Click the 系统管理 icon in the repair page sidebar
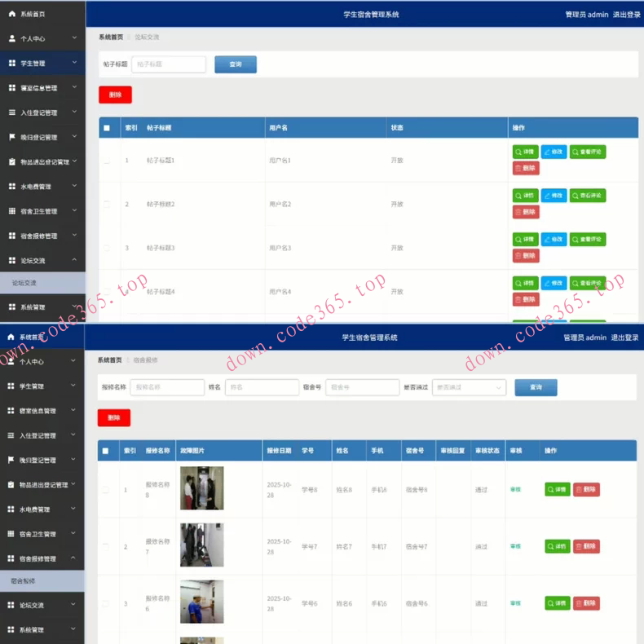 (11, 629)
